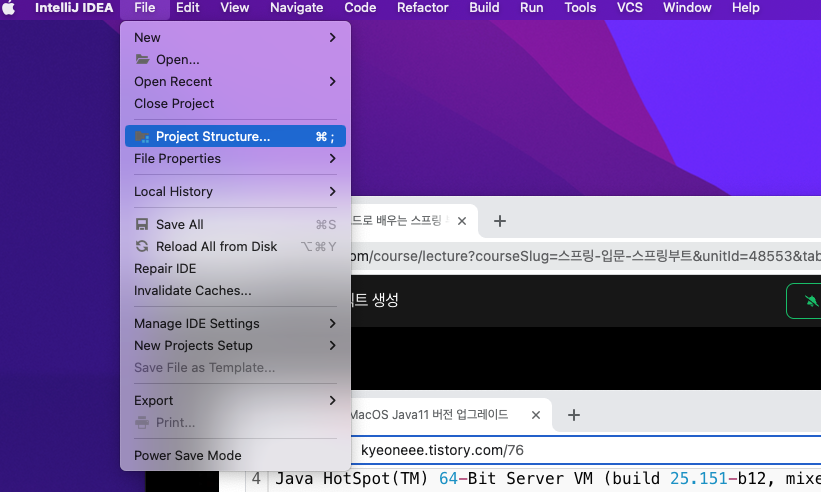821x492 pixels.
Task: Open the Window menu
Action: click(687, 8)
